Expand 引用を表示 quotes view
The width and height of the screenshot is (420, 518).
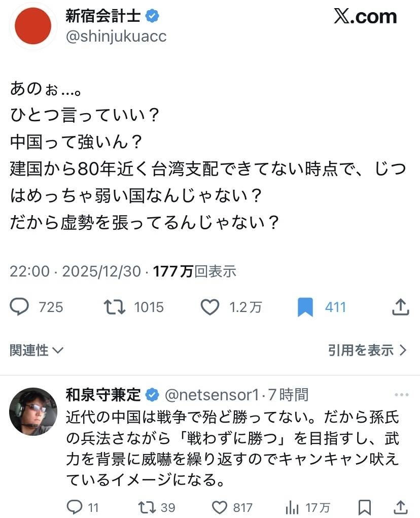point(367,350)
